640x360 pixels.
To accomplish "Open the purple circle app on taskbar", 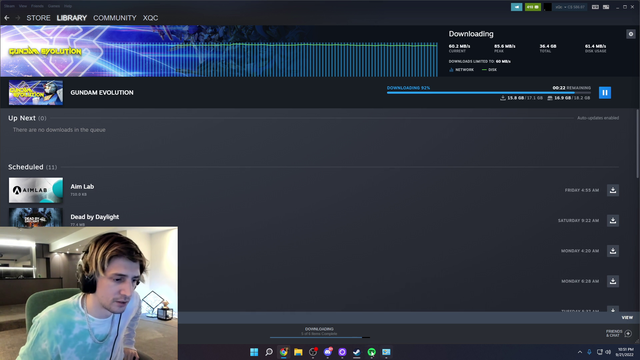I will click(342, 352).
